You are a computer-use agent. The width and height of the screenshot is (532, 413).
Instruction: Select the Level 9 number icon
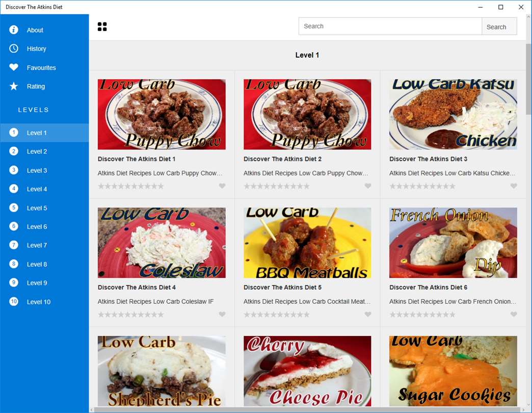click(14, 282)
